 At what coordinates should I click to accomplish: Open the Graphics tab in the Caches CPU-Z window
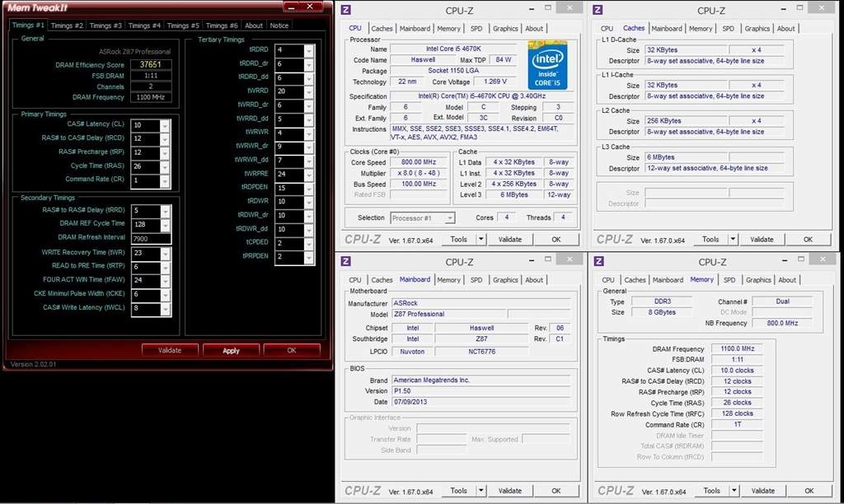click(x=757, y=29)
